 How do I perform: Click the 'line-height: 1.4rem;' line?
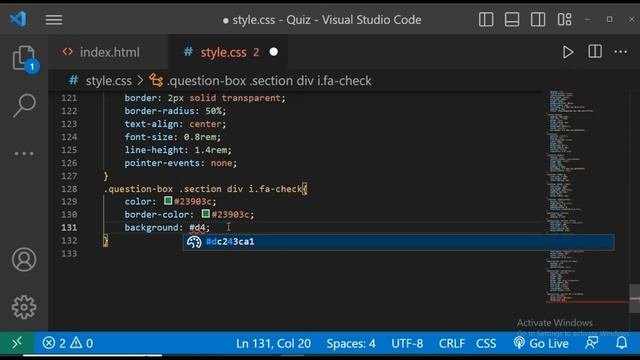point(178,150)
